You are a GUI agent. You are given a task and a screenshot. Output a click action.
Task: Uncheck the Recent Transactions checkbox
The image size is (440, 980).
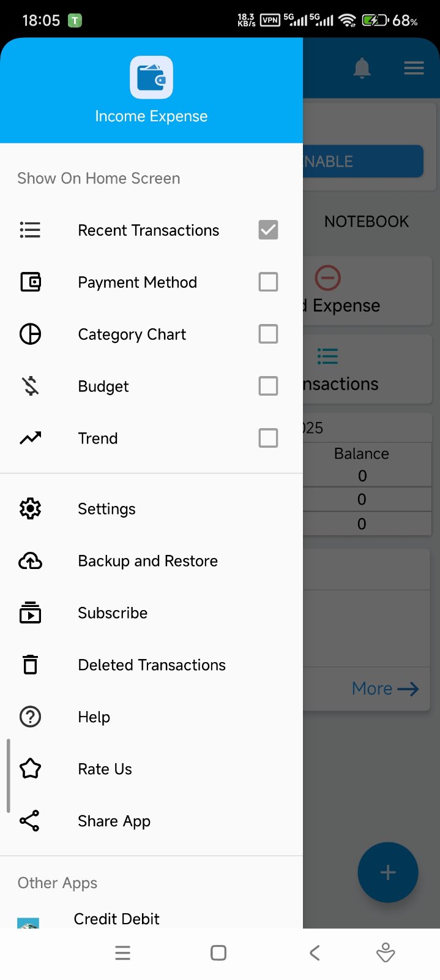(268, 230)
